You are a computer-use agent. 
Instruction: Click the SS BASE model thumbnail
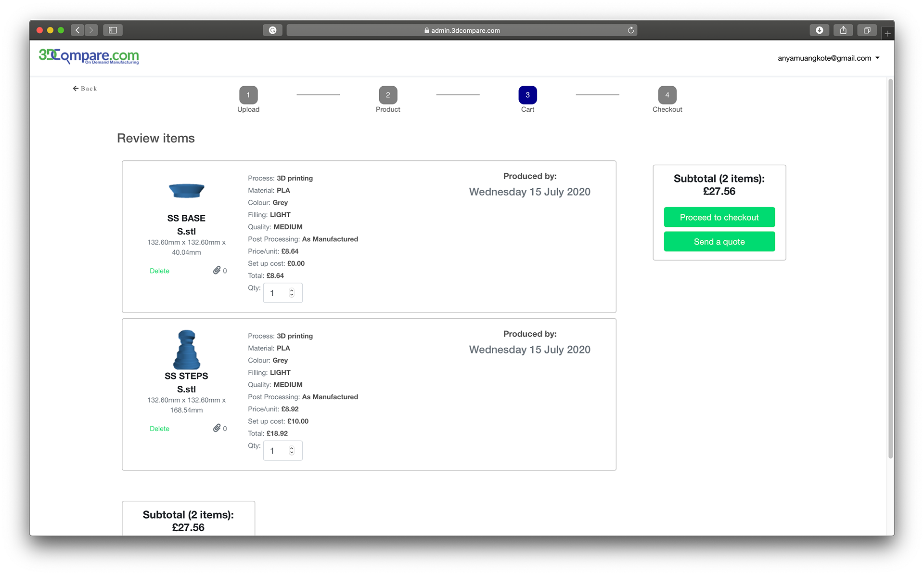186,190
